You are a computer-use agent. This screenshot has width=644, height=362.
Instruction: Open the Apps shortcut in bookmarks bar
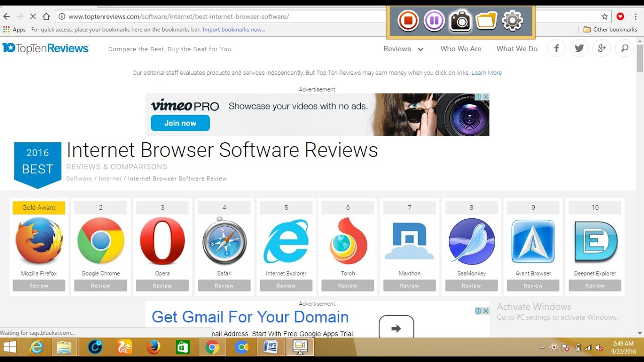click(x=15, y=30)
